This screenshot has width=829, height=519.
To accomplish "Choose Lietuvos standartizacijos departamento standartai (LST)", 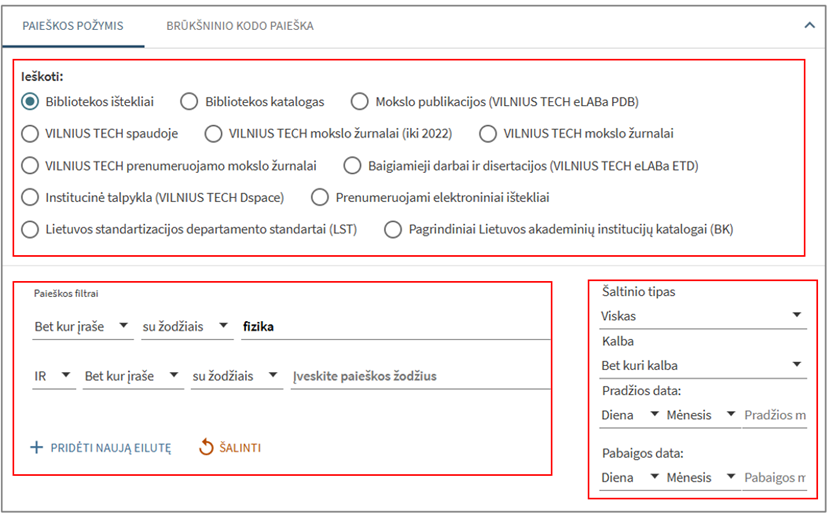I will tap(30, 229).
